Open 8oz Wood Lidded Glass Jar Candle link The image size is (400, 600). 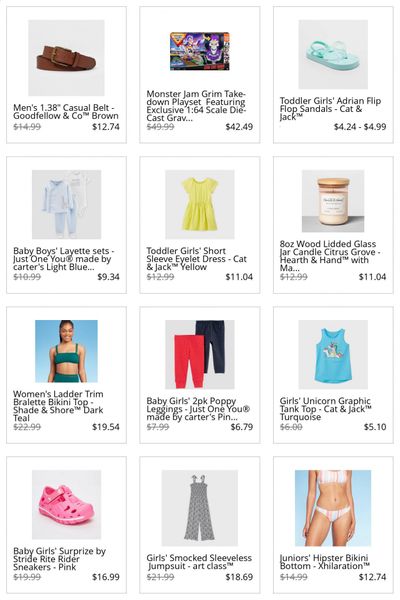coord(330,256)
